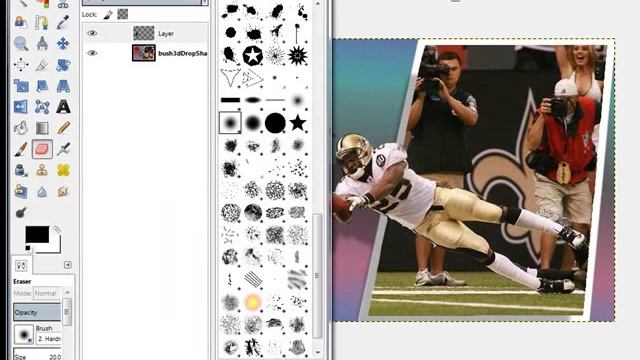Open foreground black color swatch
This screenshot has width=640, height=360.
(37, 235)
